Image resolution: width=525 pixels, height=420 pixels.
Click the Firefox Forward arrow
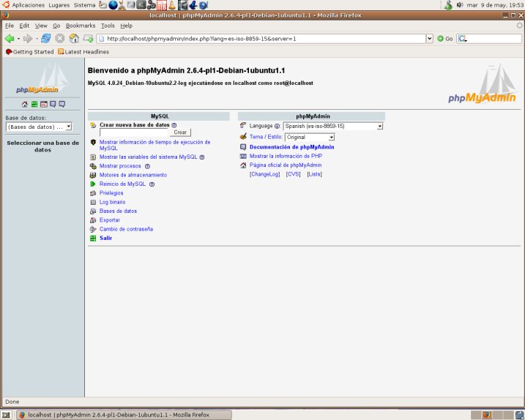point(28,39)
